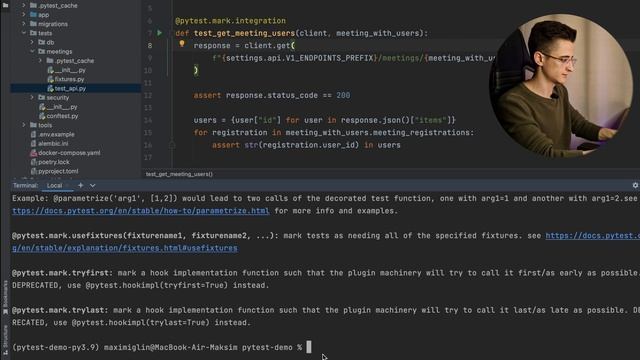The height and width of the screenshot is (360, 640).
Task: Expand .pytest_cache inside meetings folder
Action: pos(40,60)
